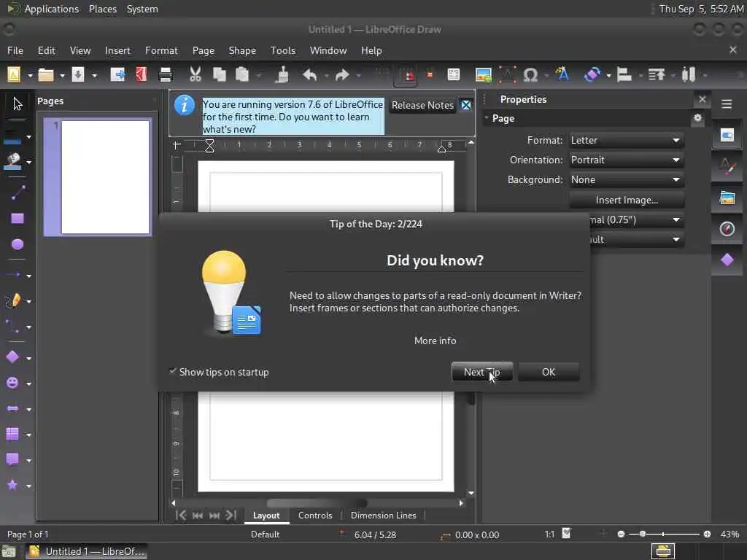Click the More info link
This screenshot has height=560, width=747.
[435, 341]
